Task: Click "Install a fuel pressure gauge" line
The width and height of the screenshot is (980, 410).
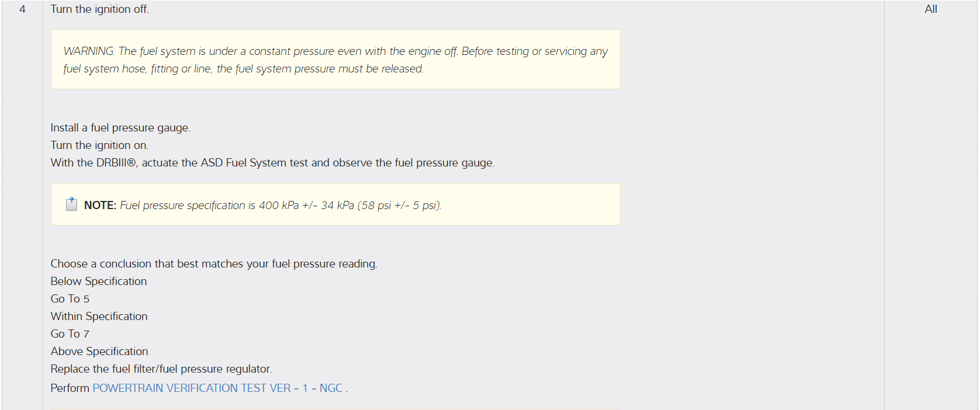Action: click(120, 128)
